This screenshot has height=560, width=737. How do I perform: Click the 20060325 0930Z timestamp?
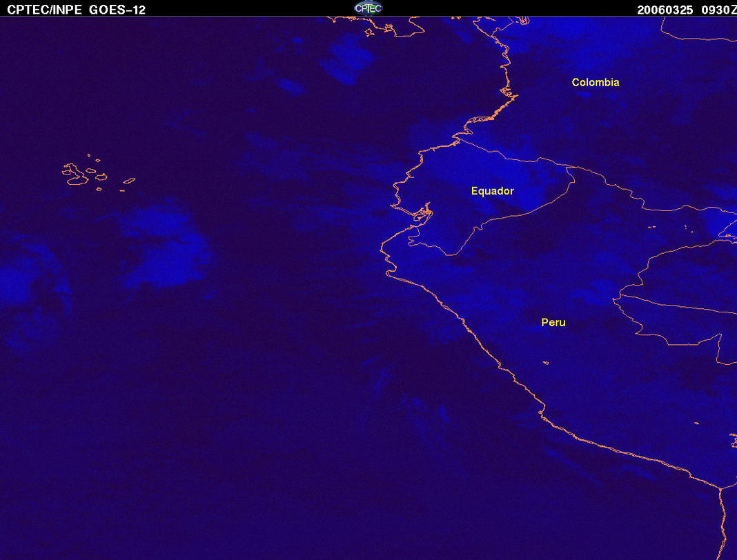(x=687, y=10)
